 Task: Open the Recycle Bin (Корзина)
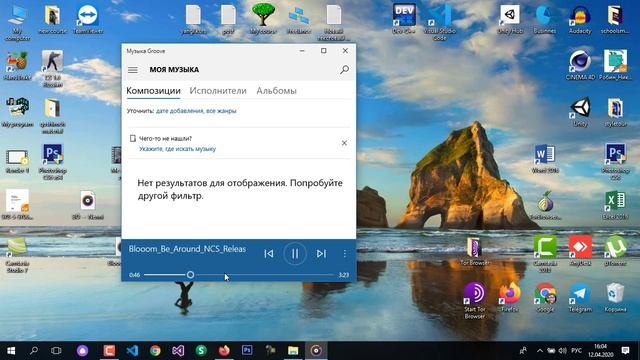point(615,297)
